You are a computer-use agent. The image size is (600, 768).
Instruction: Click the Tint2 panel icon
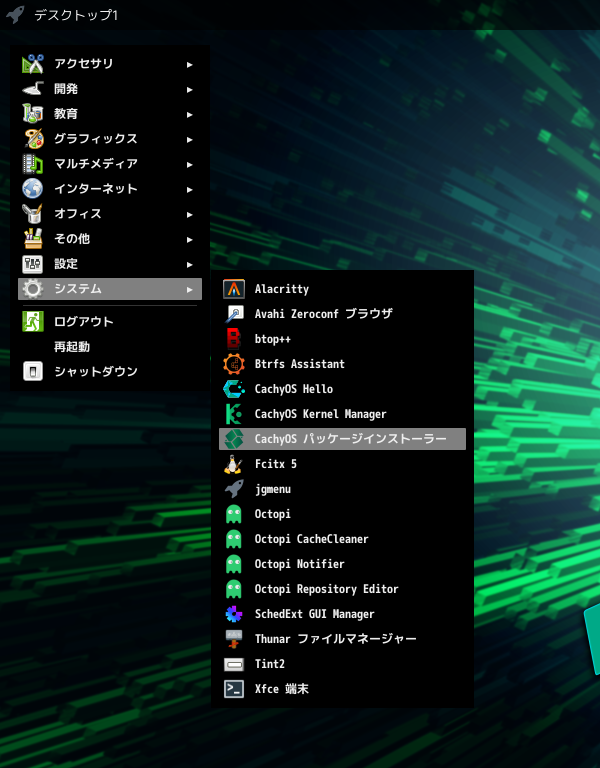click(x=234, y=664)
